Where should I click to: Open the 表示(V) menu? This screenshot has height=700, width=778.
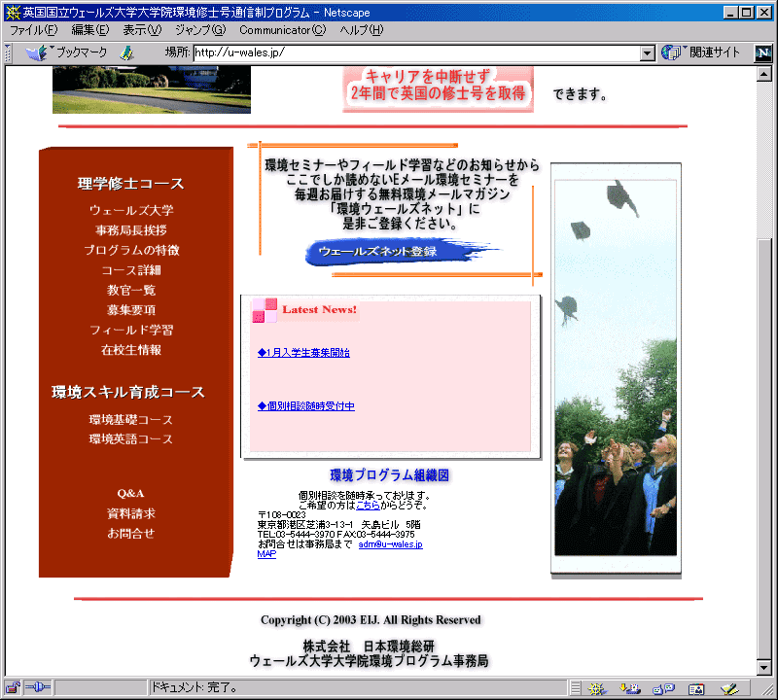coord(142,30)
